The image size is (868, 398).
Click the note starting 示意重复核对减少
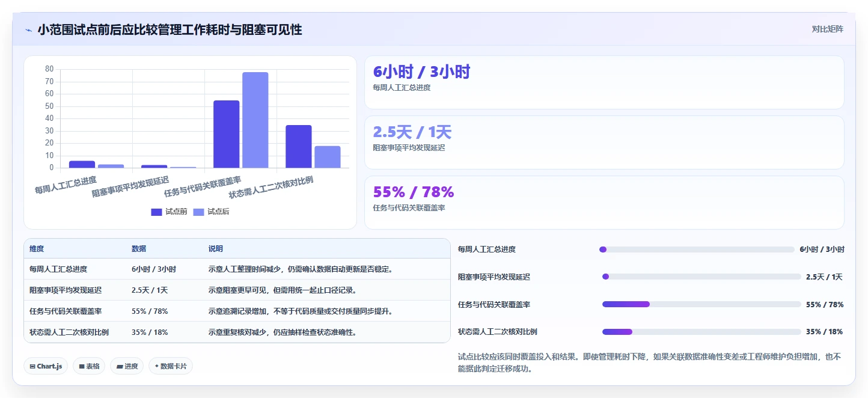tap(283, 332)
